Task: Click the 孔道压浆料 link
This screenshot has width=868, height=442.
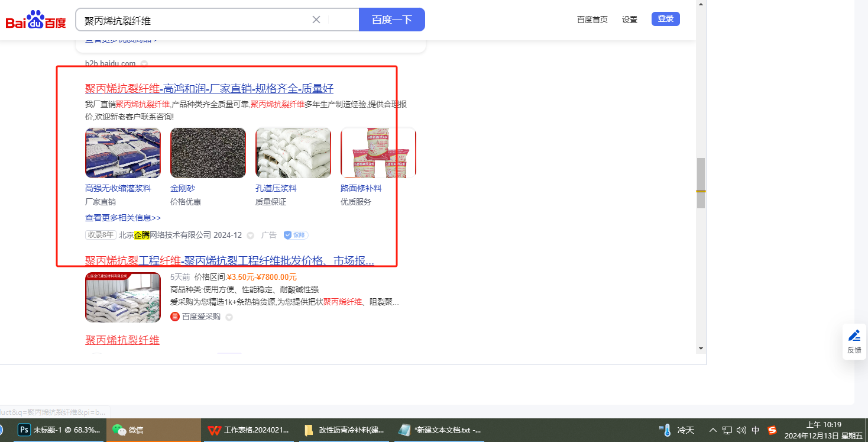Action: [x=276, y=188]
